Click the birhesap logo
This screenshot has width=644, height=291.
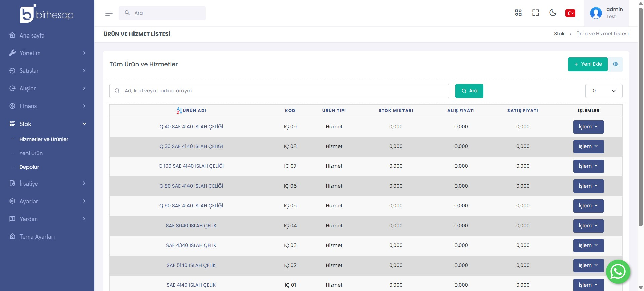pyautogui.click(x=47, y=14)
